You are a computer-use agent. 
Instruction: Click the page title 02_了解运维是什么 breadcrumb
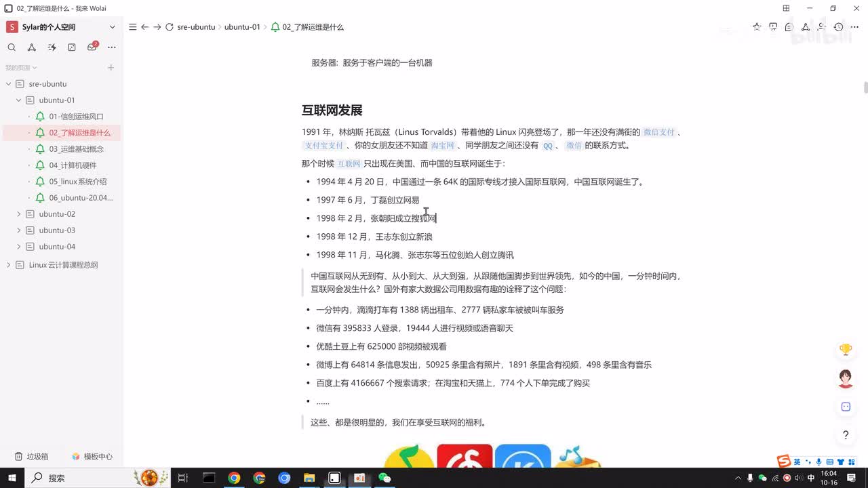[313, 27]
